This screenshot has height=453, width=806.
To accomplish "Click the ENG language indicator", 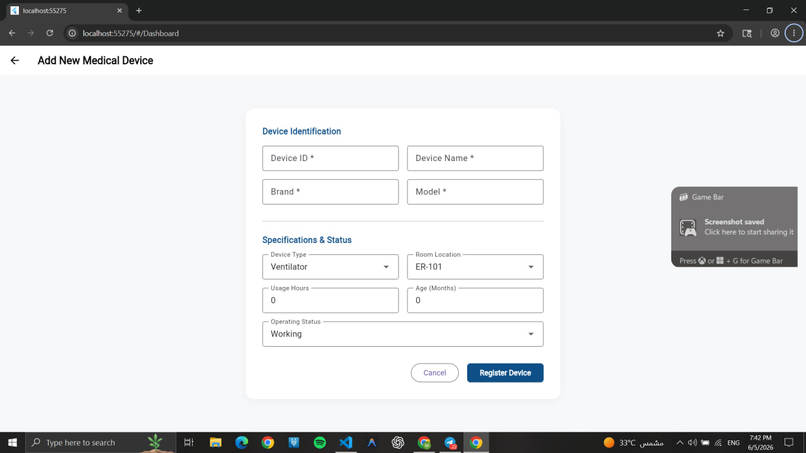I will [x=734, y=442].
